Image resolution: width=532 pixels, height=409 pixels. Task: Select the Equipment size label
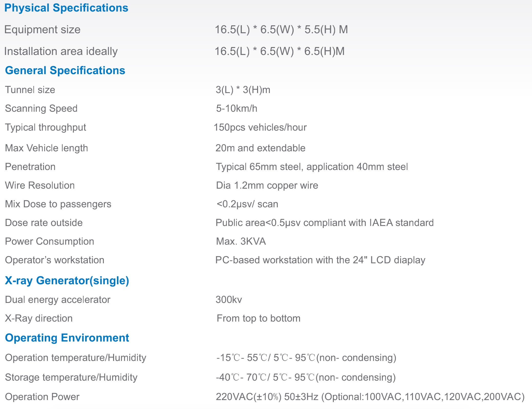click(42, 29)
